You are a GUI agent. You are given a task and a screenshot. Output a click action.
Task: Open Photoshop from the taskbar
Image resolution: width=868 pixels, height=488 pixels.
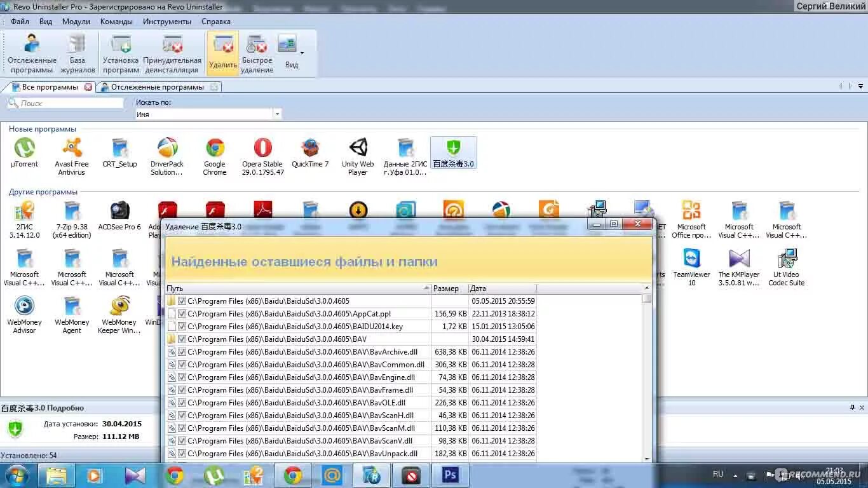(451, 475)
